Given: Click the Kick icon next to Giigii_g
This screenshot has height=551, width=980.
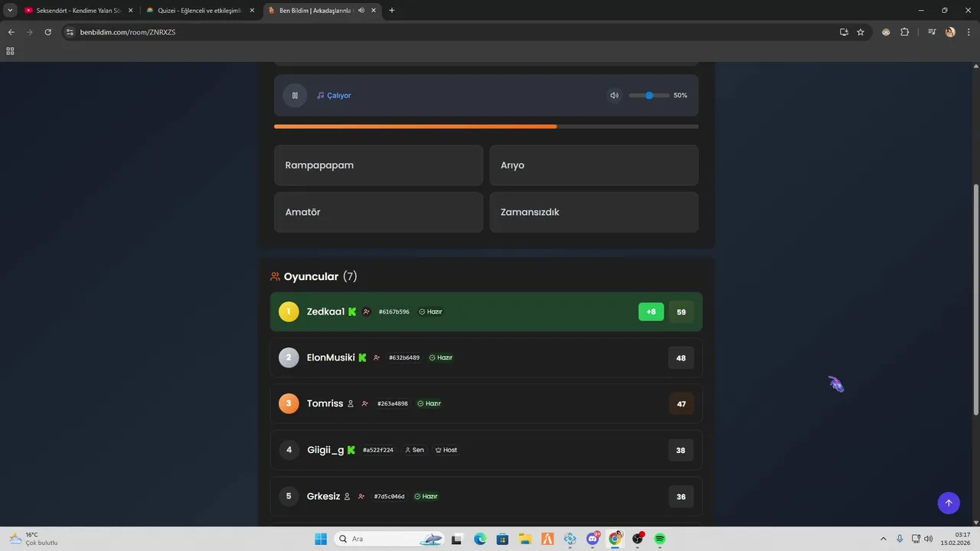Looking at the screenshot, I should coord(351,450).
